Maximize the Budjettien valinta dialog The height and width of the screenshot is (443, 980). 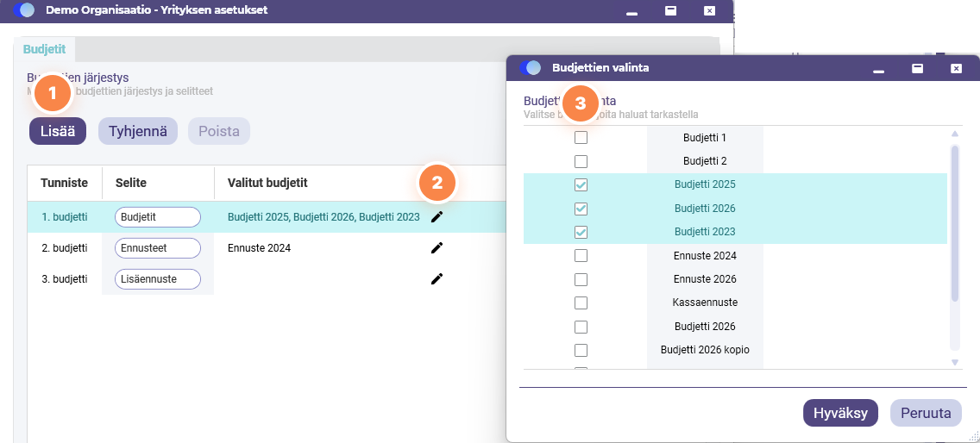[x=917, y=68]
